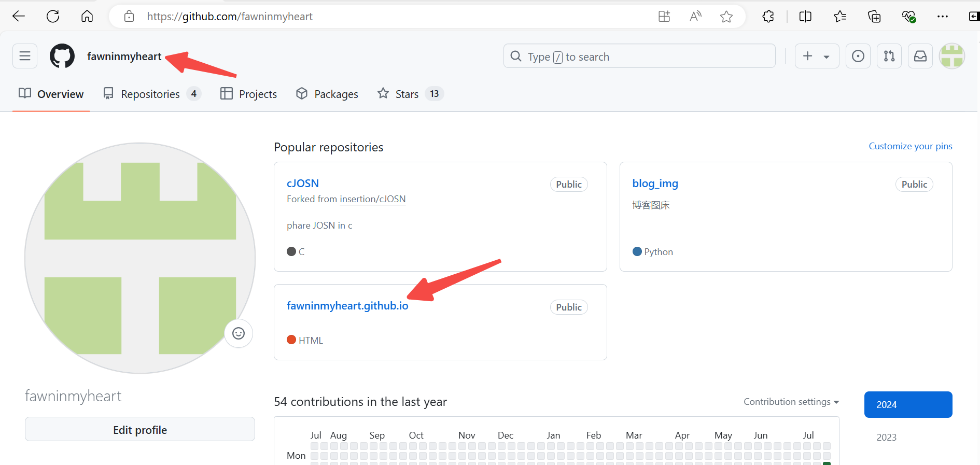Screen dimensions: 980x465
Task: Click the HTML language label
Action: click(x=305, y=340)
